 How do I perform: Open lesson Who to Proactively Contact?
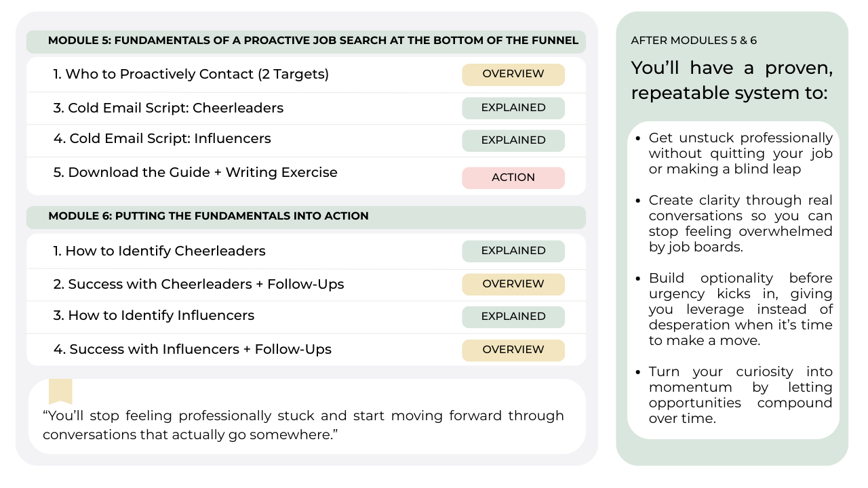click(191, 75)
